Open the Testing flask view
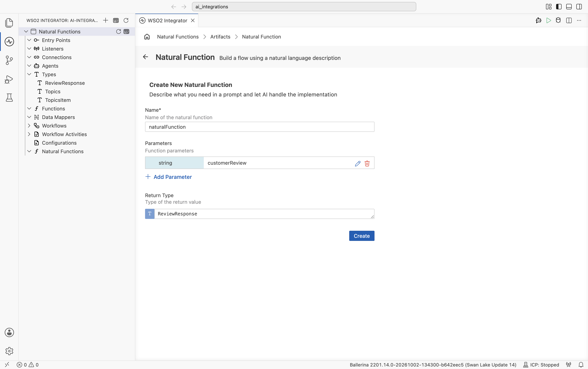 [x=9, y=98]
